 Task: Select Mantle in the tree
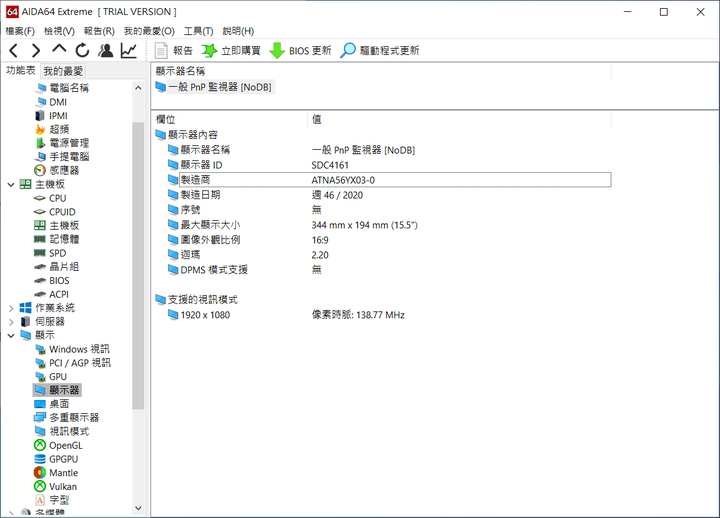pos(56,473)
